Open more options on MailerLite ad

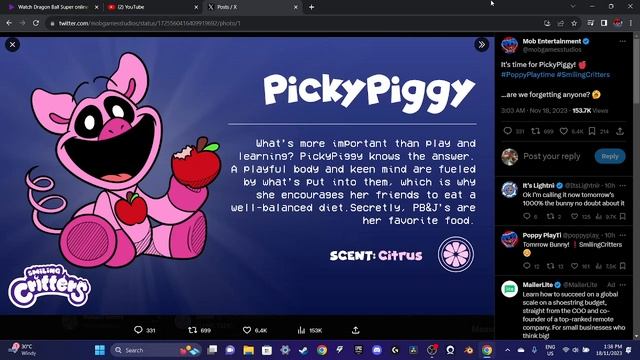(x=622, y=285)
